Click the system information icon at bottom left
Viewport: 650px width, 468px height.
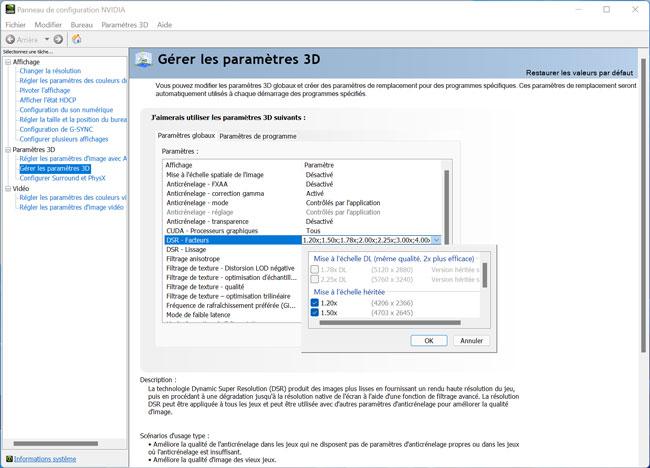(7, 458)
